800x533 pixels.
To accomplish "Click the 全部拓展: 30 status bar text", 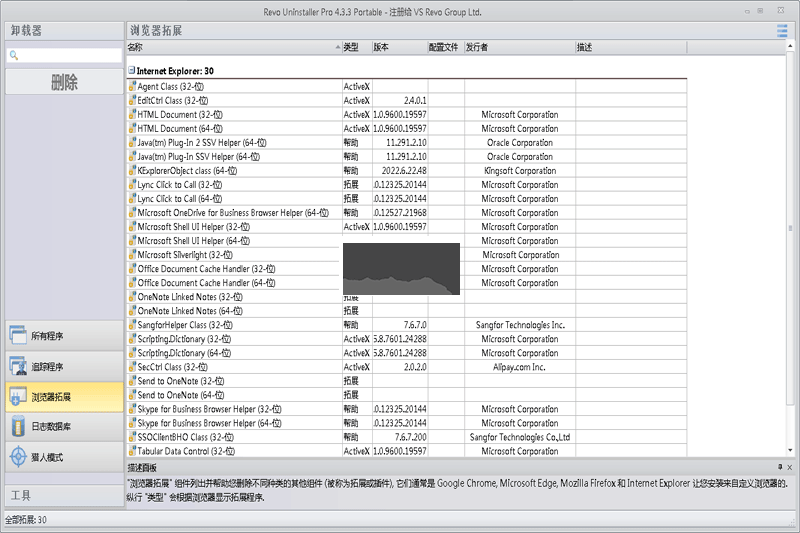I will pos(26,520).
